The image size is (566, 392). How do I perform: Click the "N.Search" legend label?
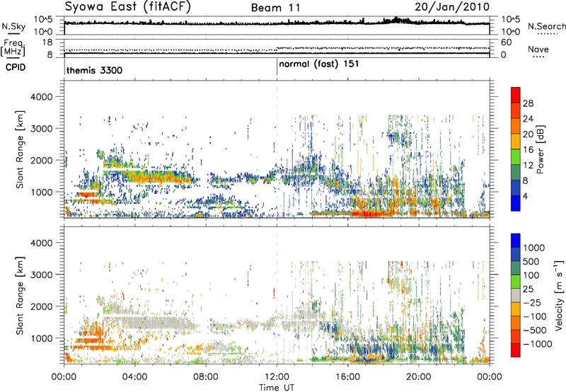[x=546, y=26]
